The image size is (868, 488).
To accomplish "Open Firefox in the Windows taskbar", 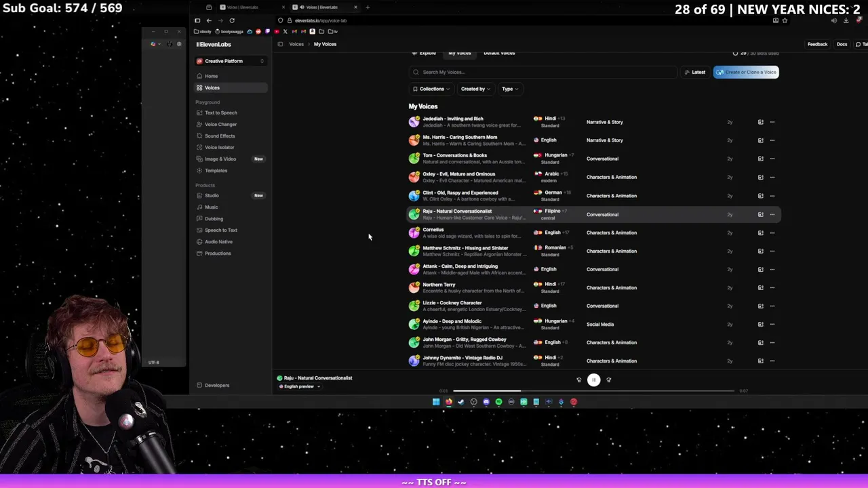I will click(x=448, y=402).
